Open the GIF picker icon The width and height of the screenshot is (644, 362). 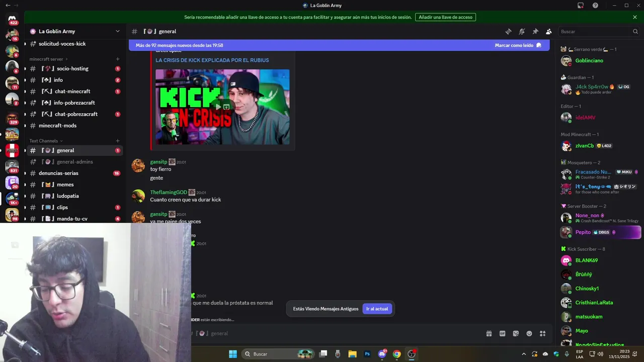[x=502, y=333]
